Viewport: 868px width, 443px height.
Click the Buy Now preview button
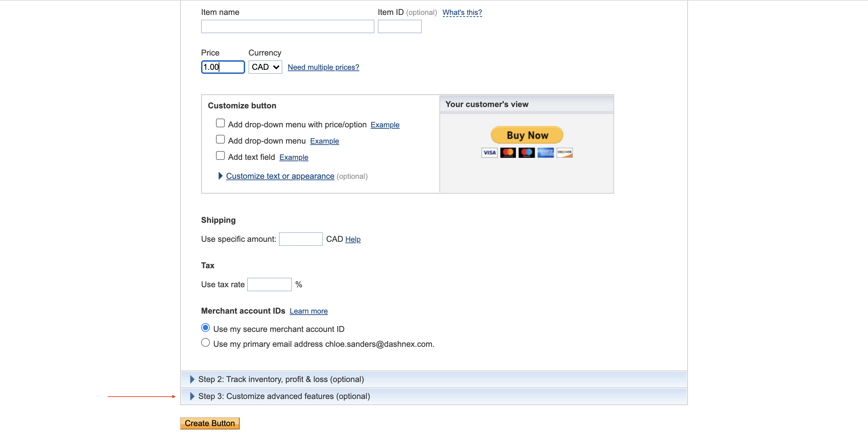[527, 135]
